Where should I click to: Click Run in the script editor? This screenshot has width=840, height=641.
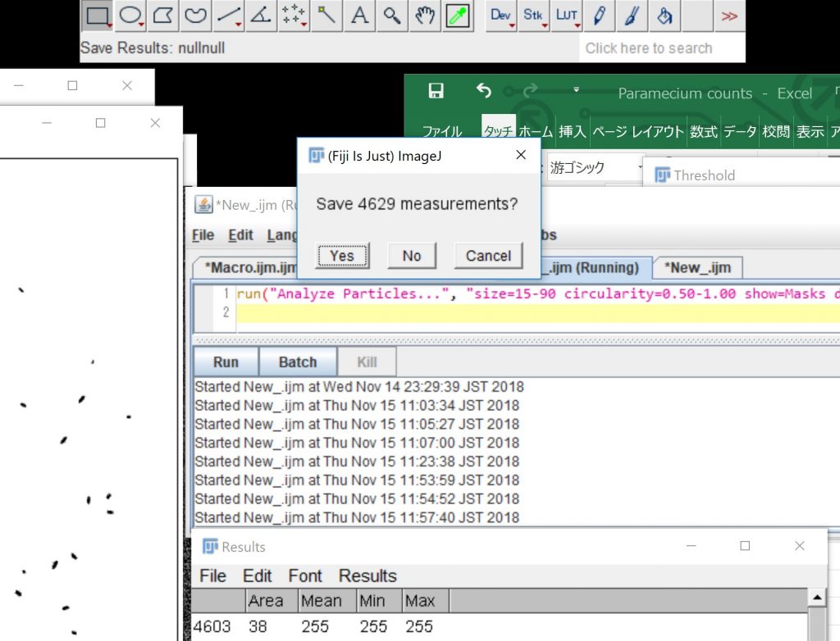coord(226,362)
